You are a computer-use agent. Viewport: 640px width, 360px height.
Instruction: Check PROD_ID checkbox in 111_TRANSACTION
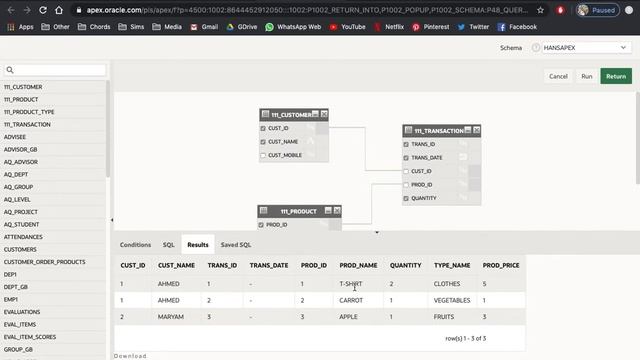pyautogui.click(x=406, y=184)
